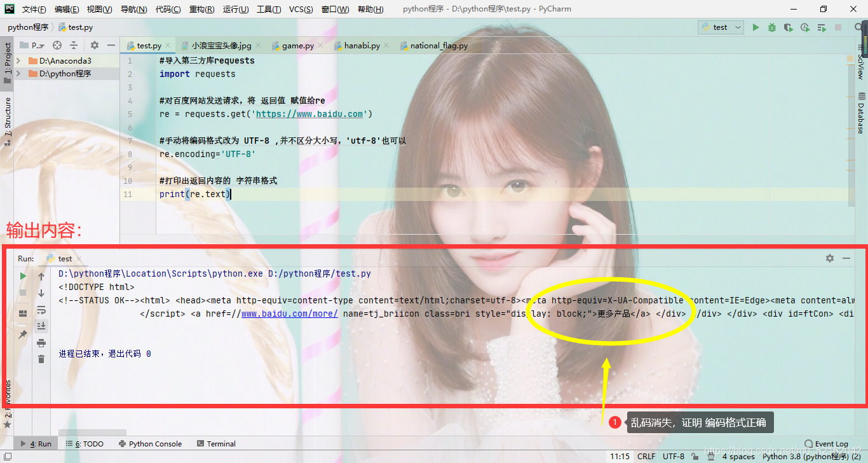Open the 6: TODO tool window
868x463 pixels.
coord(85,444)
